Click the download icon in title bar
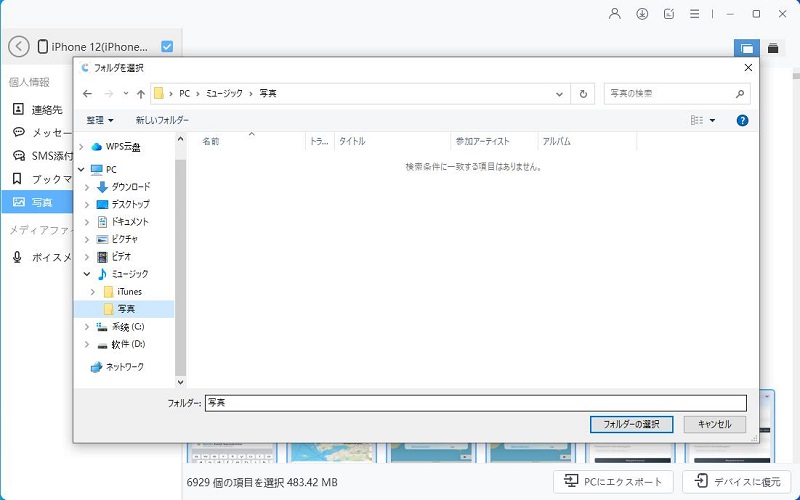Image resolution: width=800 pixels, height=500 pixels. point(642,14)
